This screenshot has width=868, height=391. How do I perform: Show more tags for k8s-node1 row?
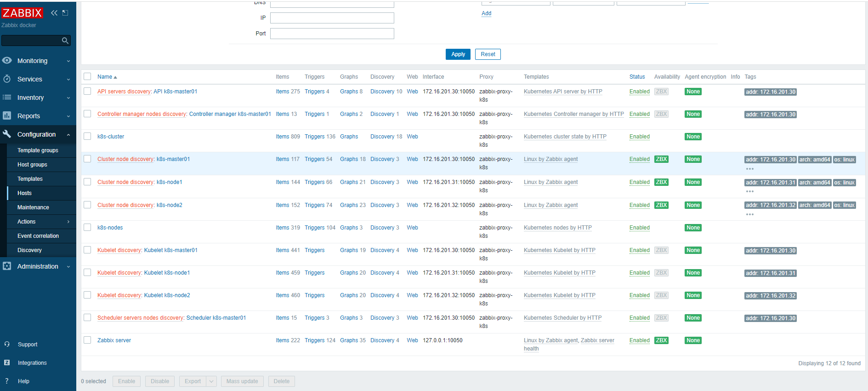coord(750,191)
